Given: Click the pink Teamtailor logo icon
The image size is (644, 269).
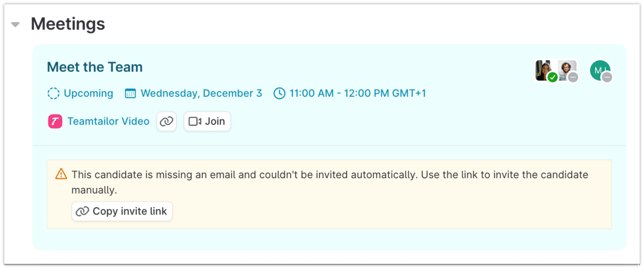Looking at the screenshot, I should click(x=55, y=121).
